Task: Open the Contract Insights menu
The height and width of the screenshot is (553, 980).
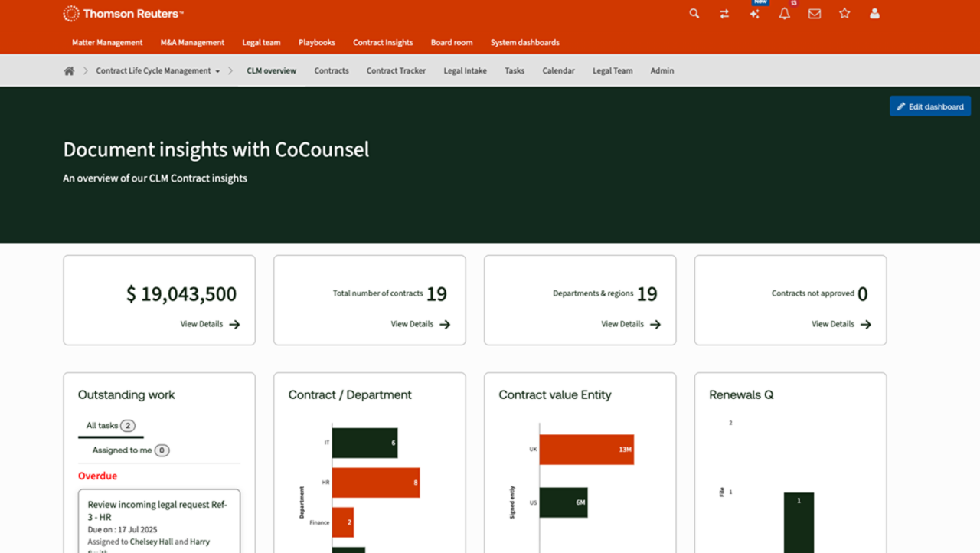Action: (x=383, y=43)
